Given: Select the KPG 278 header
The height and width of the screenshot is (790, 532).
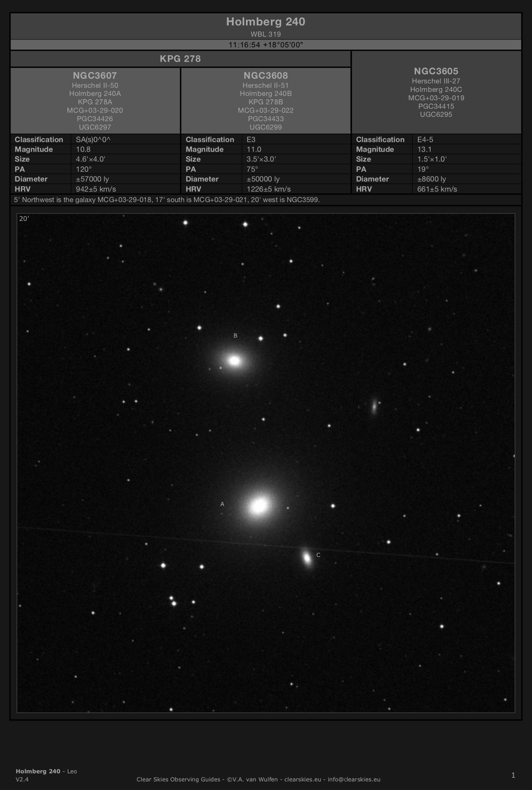Looking at the screenshot, I should (180, 59).
